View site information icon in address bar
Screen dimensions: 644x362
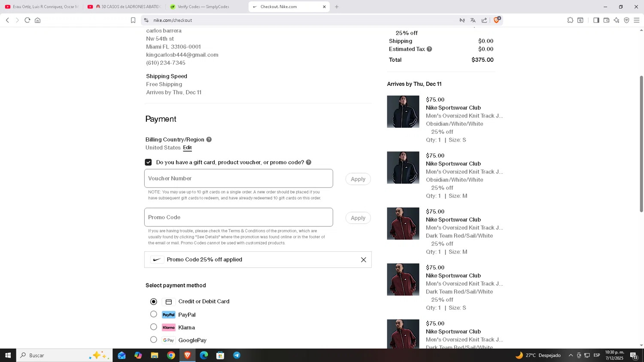coord(146,20)
